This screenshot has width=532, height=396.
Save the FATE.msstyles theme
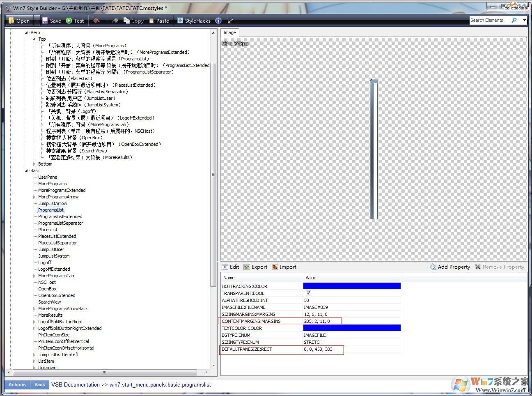51,20
